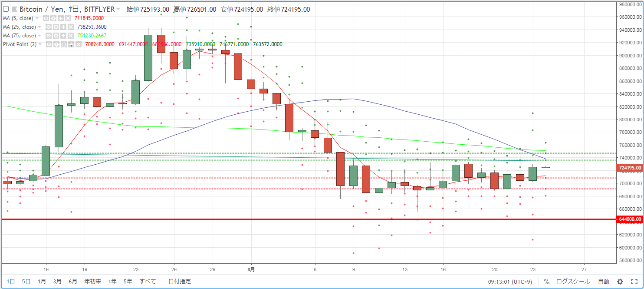Show all data with すべて

(148, 281)
